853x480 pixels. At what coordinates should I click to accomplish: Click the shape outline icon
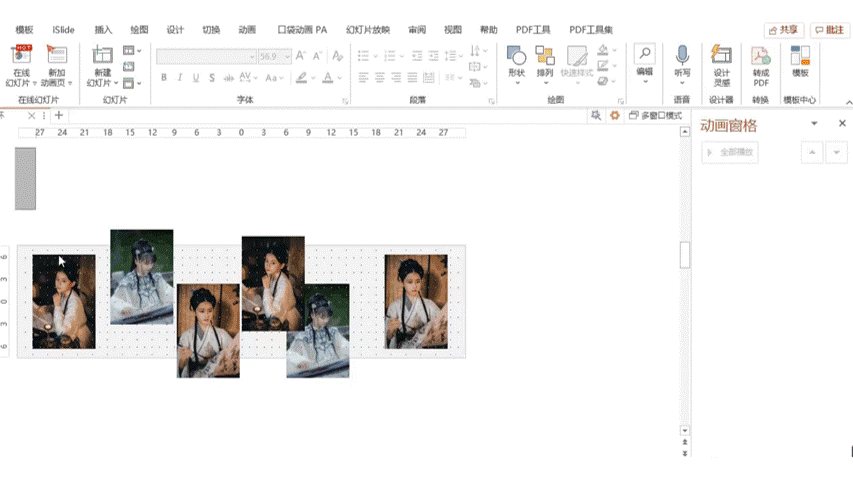(603, 66)
